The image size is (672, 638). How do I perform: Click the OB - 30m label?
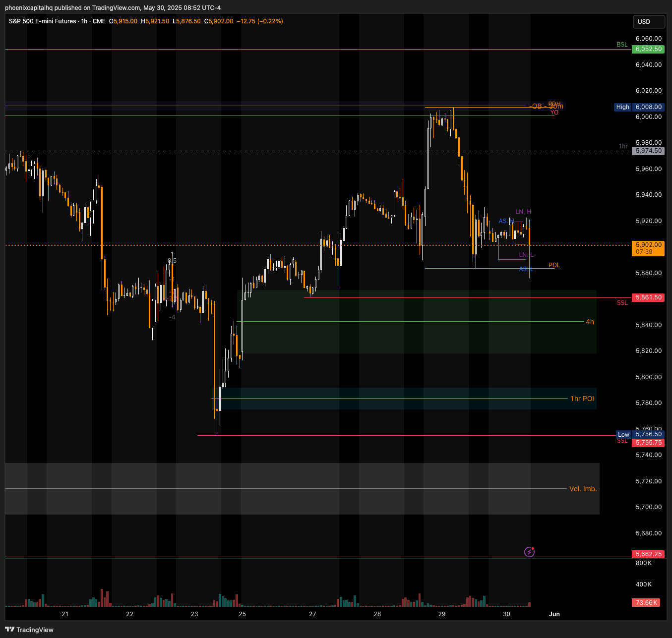[547, 107]
